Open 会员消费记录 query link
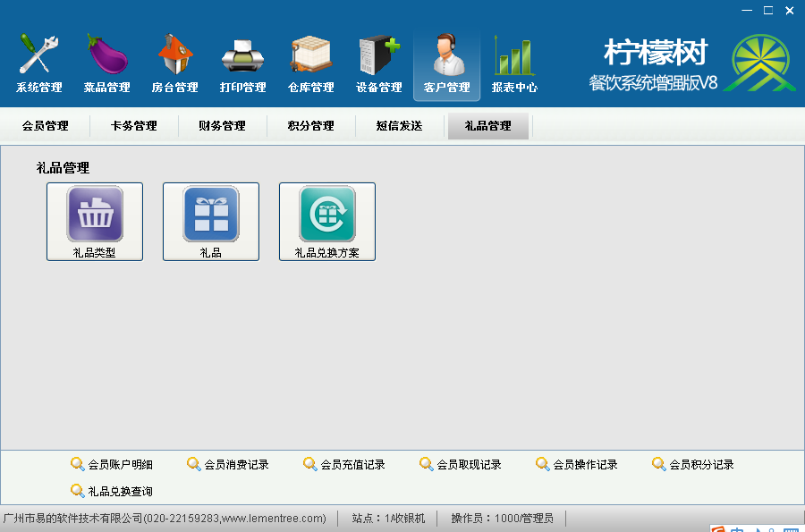 (227, 464)
